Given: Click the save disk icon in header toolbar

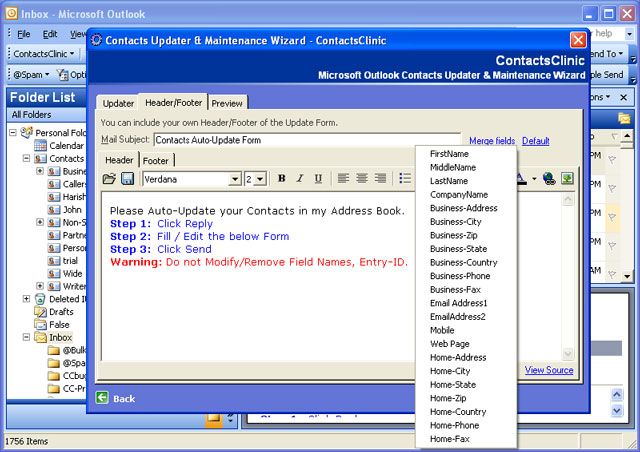Looking at the screenshot, I should coord(128,179).
